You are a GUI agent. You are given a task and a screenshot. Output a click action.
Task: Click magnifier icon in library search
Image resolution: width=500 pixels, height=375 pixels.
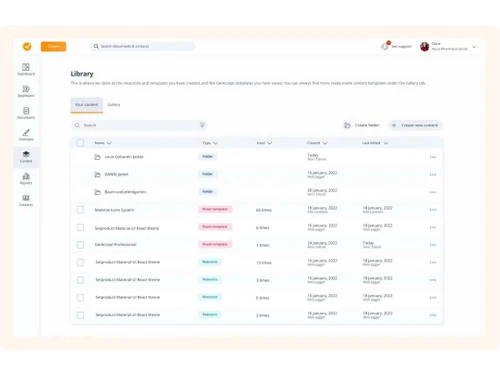(x=77, y=125)
